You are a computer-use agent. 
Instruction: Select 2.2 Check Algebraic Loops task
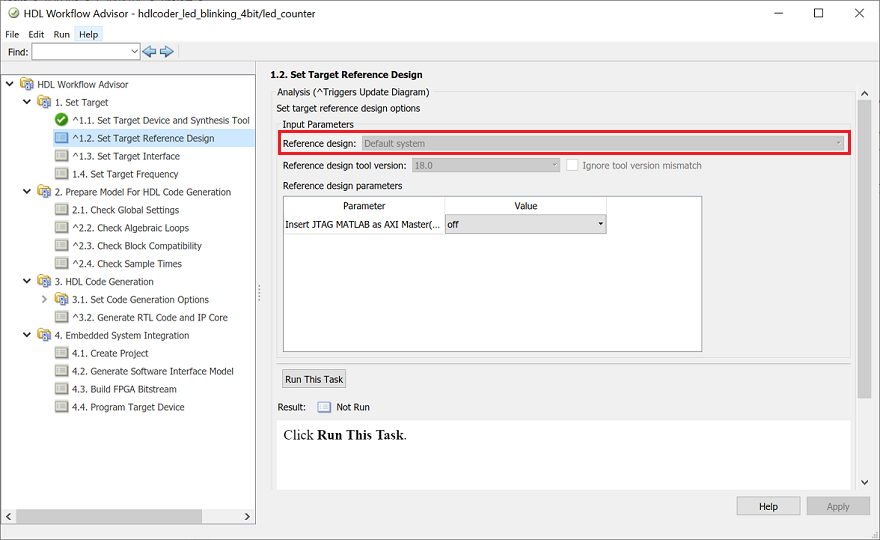tap(130, 228)
